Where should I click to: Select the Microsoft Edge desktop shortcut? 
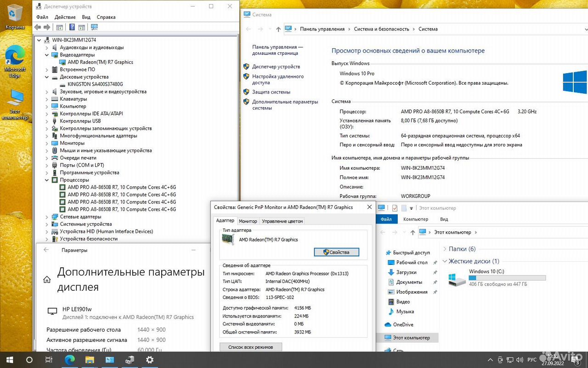point(15,62)
